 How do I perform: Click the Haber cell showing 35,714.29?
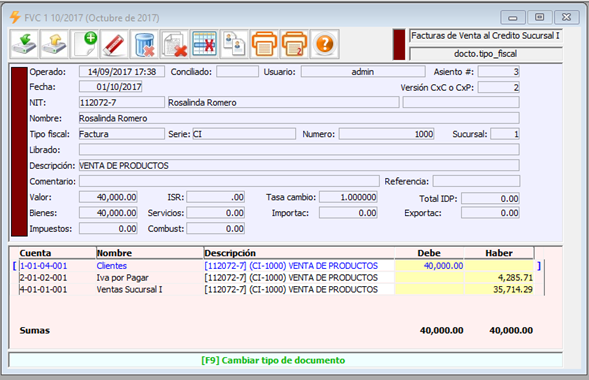click(x=499, y=290)
